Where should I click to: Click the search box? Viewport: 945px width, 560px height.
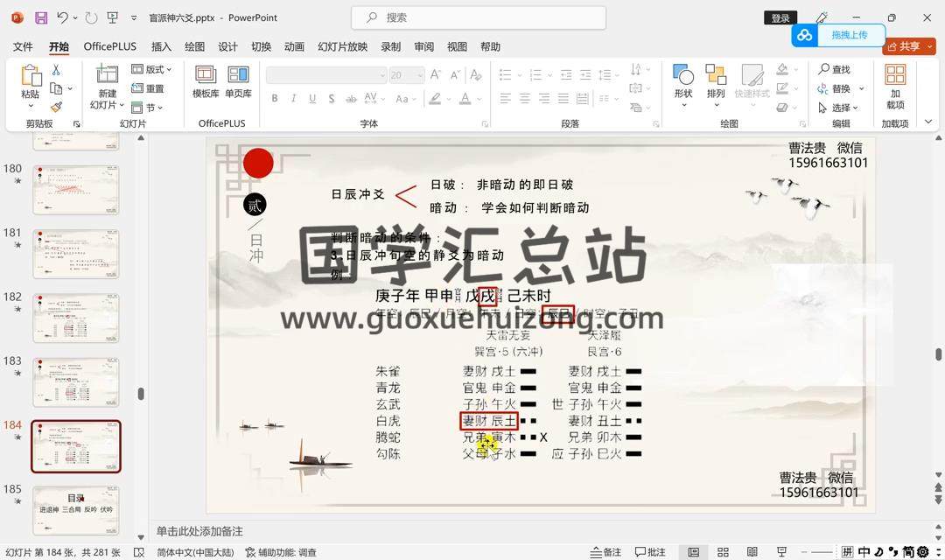[479, 18]
